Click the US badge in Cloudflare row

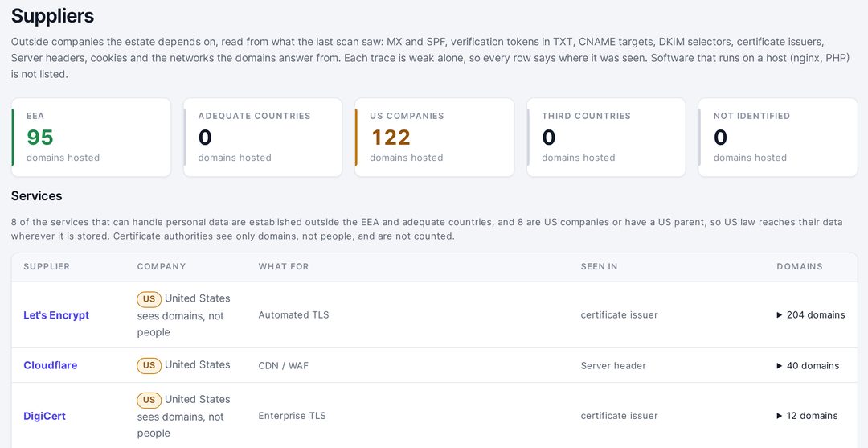[x=149, y=365]
